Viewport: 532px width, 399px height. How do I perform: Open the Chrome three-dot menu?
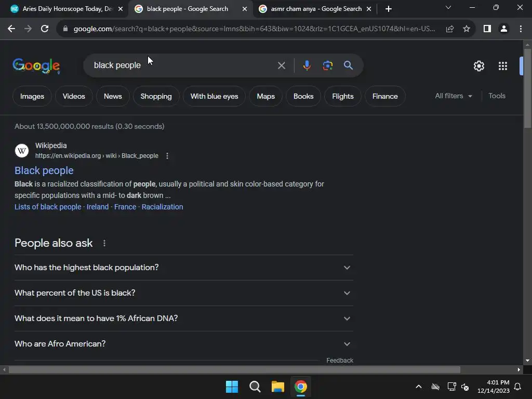521,29
